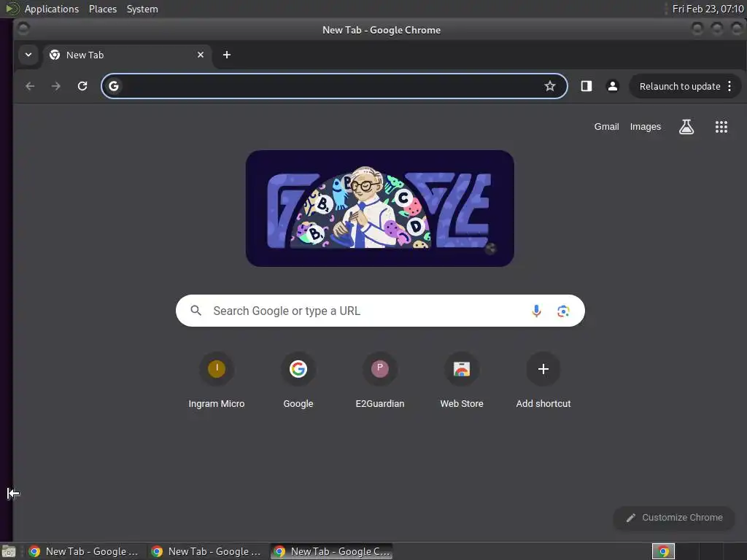
Task: Open the Gmail link
Action: [606, 127]
